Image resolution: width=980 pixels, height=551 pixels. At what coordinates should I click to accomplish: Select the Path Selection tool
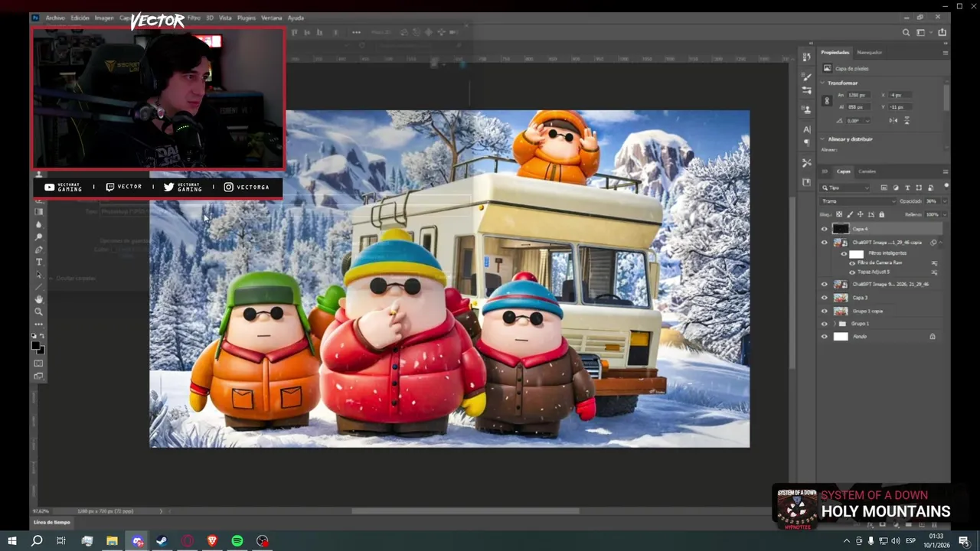[39, 274]
